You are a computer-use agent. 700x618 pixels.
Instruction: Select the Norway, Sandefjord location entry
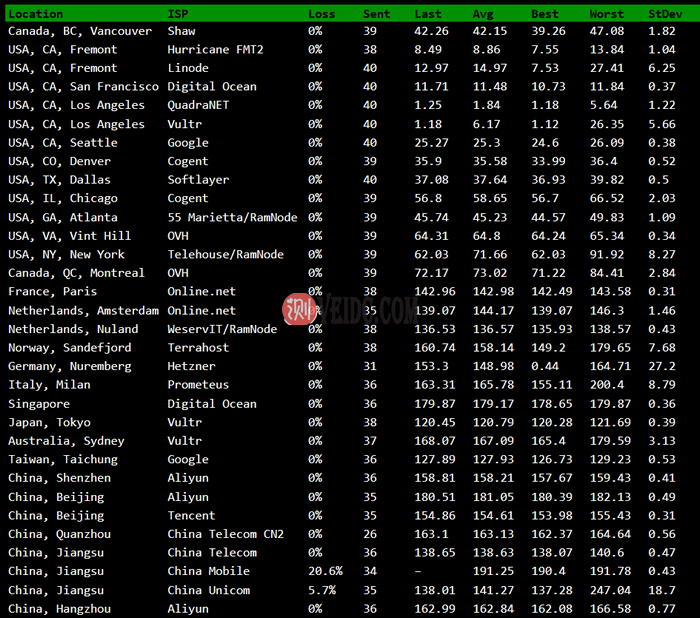68,347
